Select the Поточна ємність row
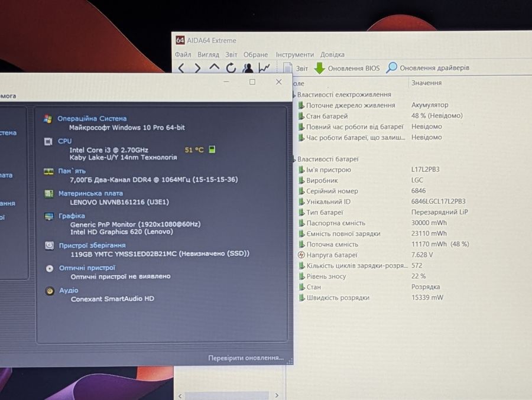532x400 pixels. coord(384,244)
